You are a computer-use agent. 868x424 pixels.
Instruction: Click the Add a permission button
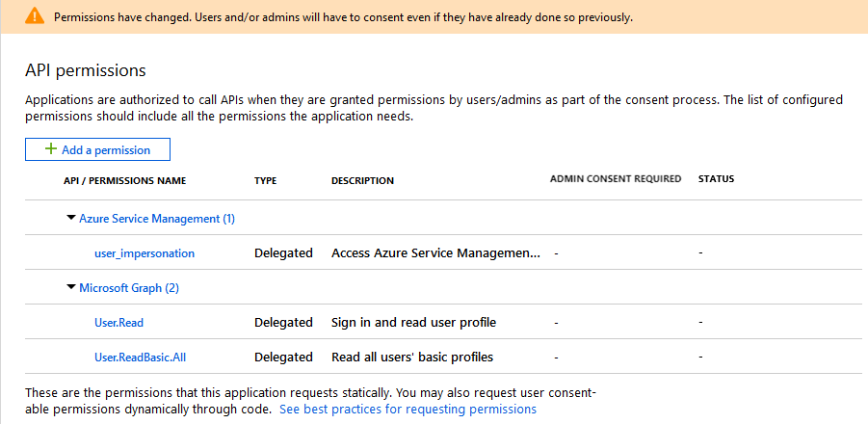[97, 149]
